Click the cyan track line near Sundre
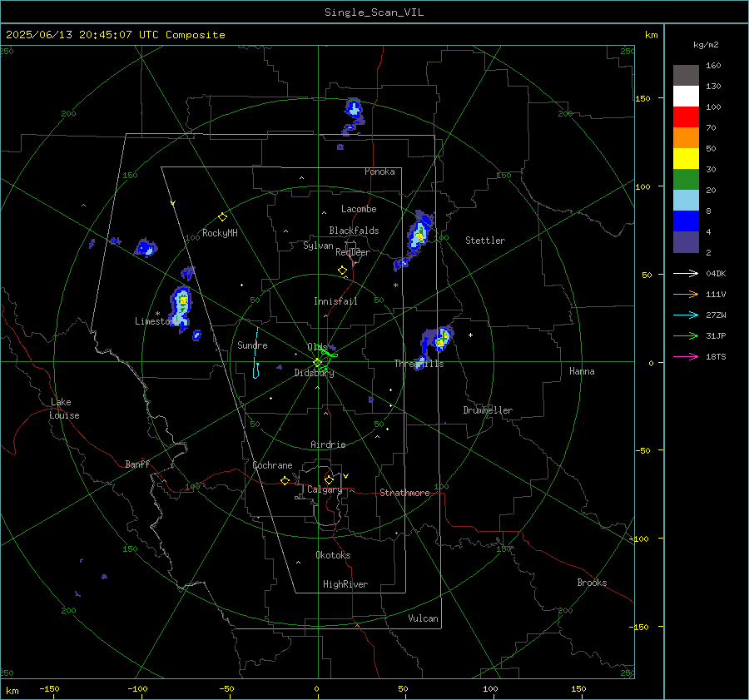Viewport: 749px width, 700px height. pos(256,353)
